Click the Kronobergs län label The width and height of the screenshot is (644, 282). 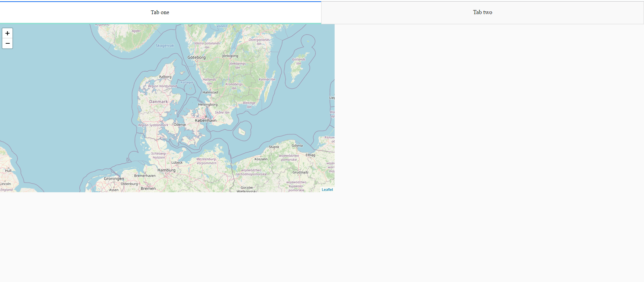(x=234, y=86)
